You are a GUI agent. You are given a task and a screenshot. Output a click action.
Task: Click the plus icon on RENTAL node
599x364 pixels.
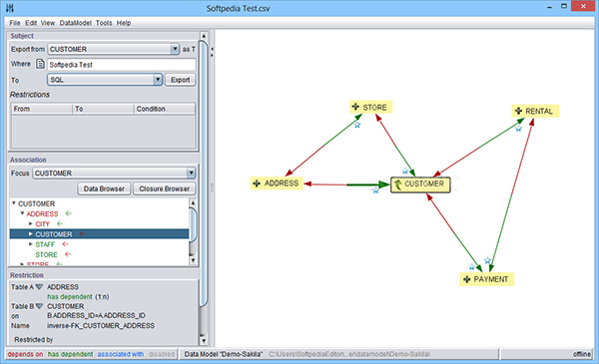(x=518, y=111)
